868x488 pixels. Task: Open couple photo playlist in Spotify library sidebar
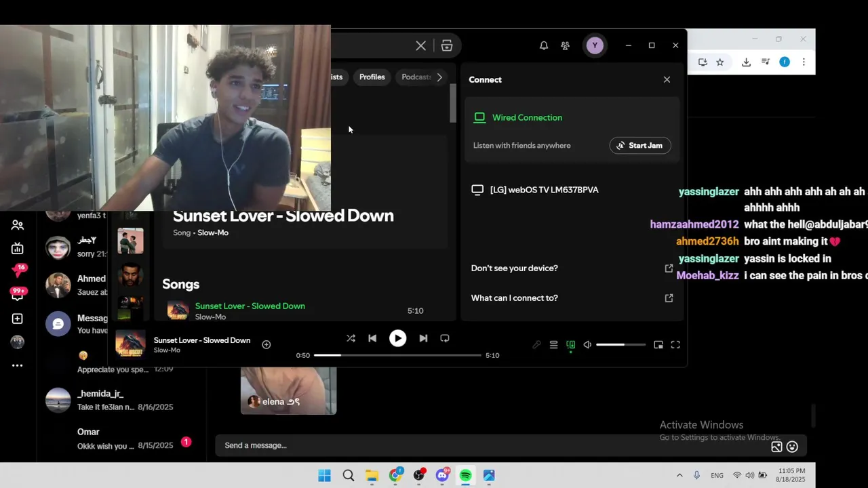(130, 241)
